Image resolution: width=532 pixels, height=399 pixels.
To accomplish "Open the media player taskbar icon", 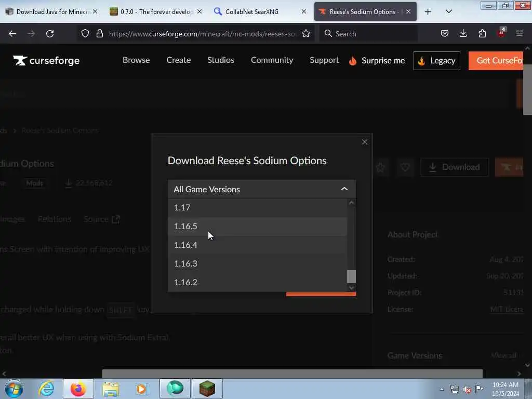I will 142,389.
